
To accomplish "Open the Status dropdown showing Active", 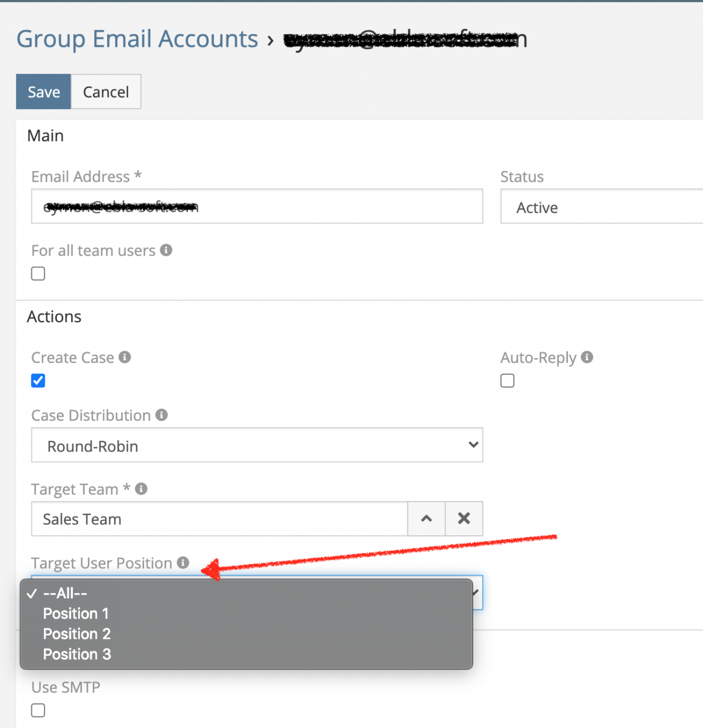I will coord(601,207).
